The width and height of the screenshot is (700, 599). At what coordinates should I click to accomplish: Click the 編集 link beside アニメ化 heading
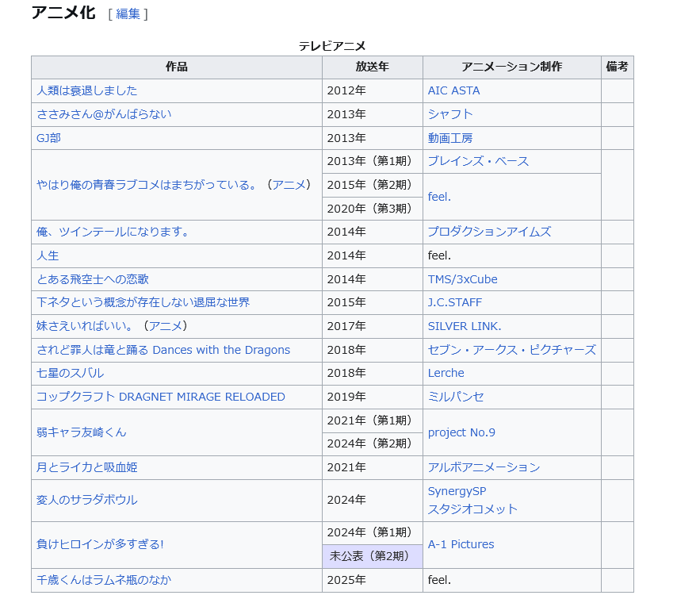[128, 13]
